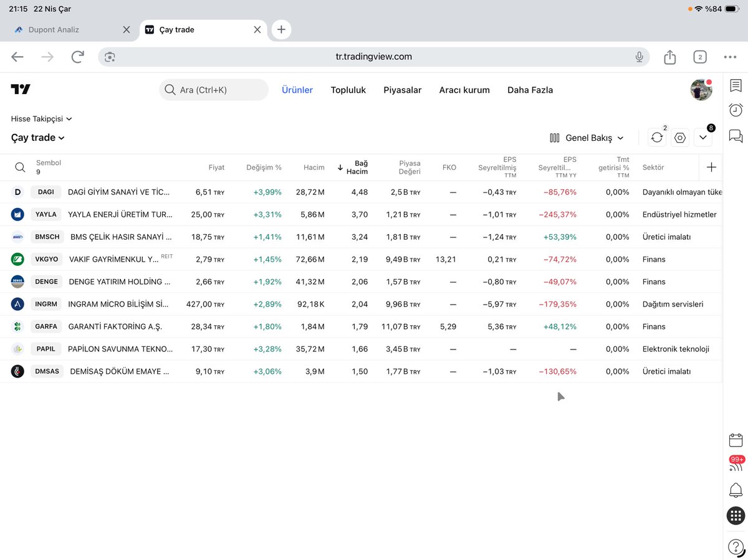Viewport: 748px width, 560px height.
Task: Open the Aracı kurum menu
Action: [464, 90]
